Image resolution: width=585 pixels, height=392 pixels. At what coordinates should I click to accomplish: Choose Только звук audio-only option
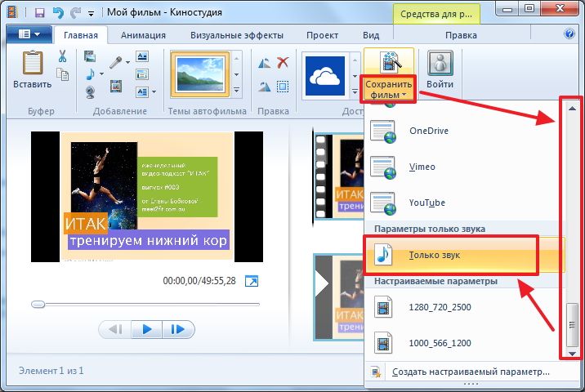pos(465,255)
